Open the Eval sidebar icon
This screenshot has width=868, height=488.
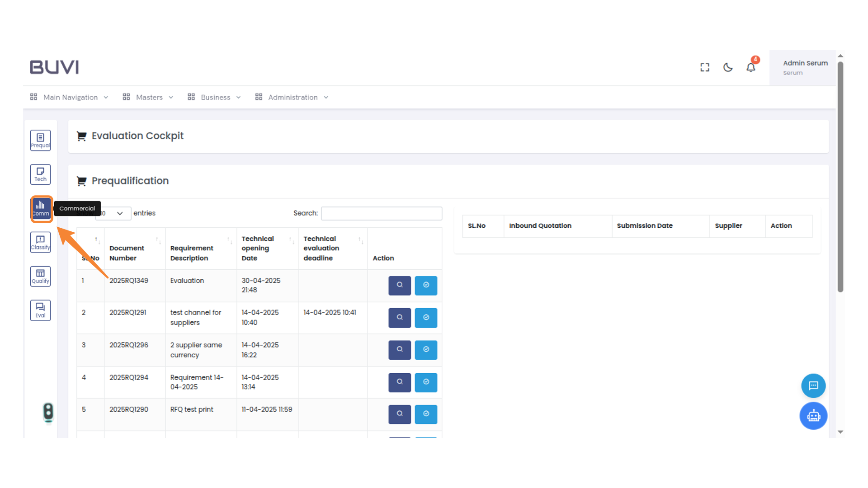40,310
